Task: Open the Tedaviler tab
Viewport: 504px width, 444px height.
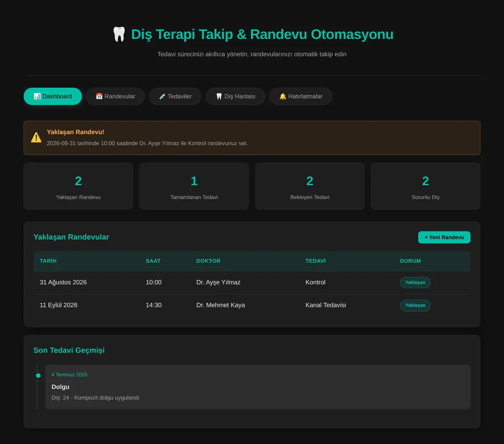Action: tap(175, 96)
